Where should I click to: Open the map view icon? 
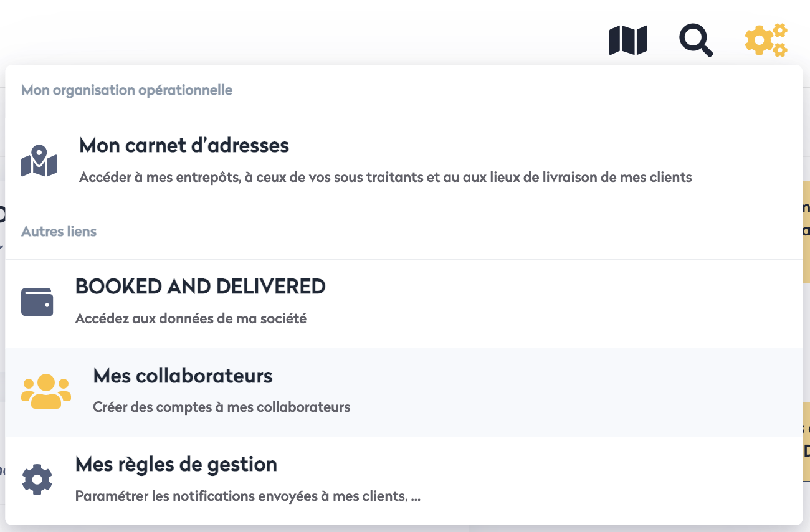pos(628,40)
